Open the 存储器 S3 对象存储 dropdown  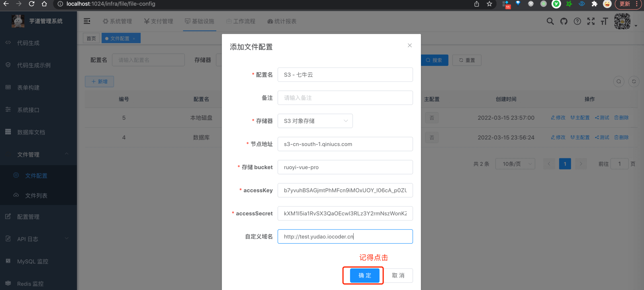click(315, 121)
